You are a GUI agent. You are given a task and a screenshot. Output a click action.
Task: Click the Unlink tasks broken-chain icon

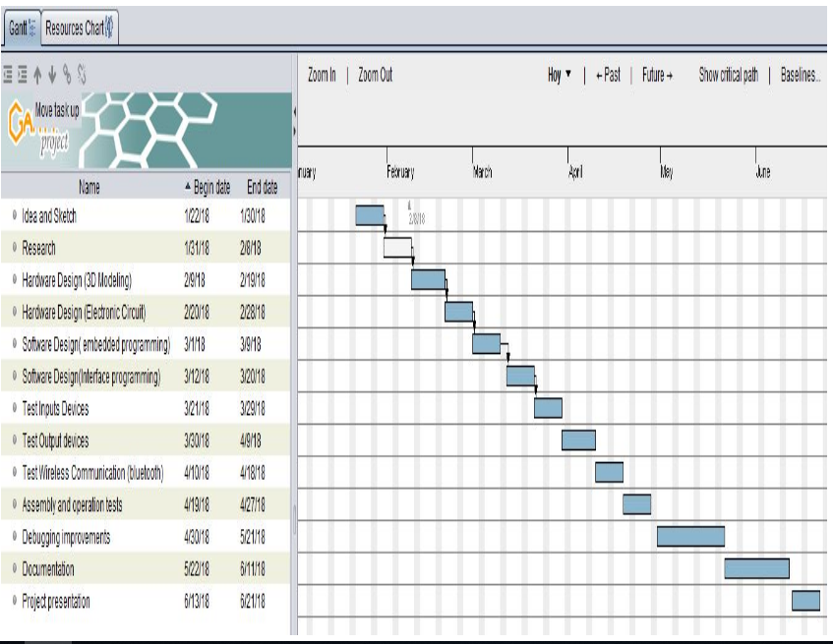[x=82, y=74]
